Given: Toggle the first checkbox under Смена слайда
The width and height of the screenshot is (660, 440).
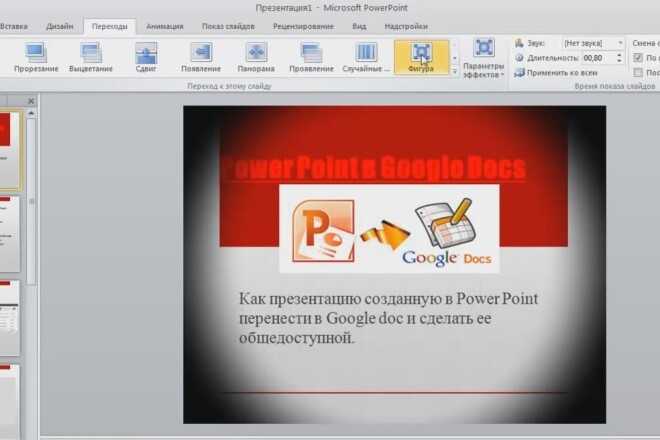Looking at the screenshot, I should click(638, 58).
